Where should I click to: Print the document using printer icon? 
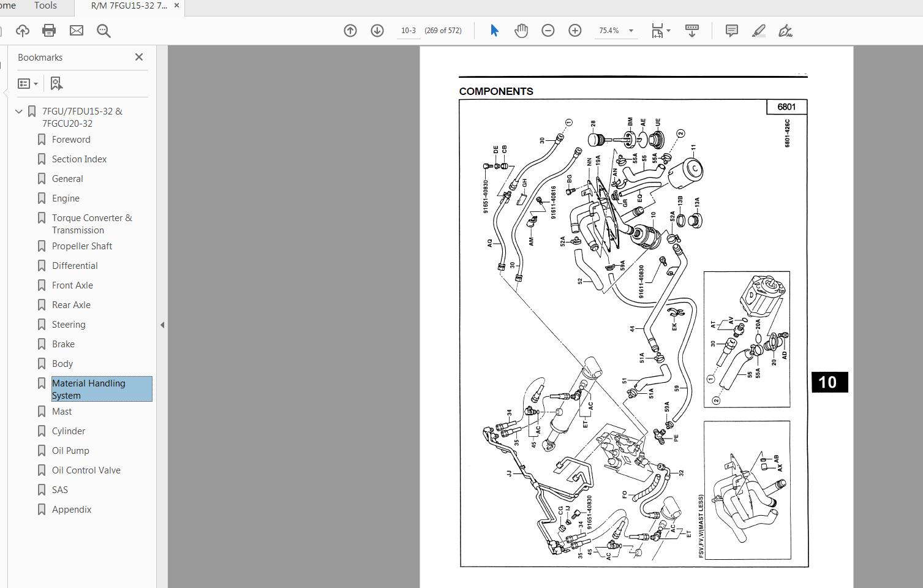[49, 31]
